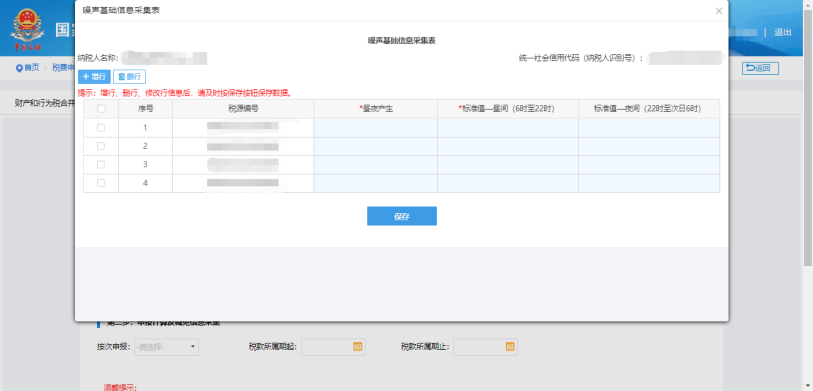The width and height of the screenshot is (813, 391).
Task: Open the 按次申报 dropdown
Action: click(166, 347)
